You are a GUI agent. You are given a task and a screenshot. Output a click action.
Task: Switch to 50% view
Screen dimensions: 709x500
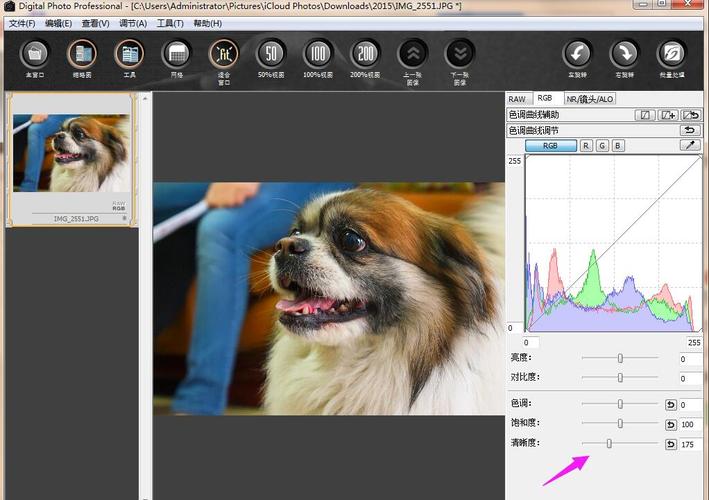pos(271,54)
